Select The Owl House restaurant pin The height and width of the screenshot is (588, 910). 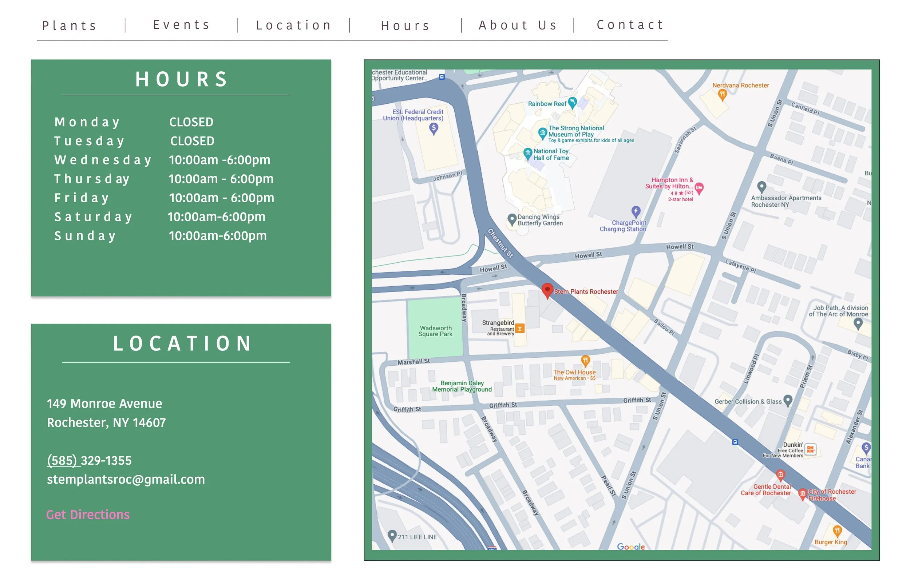tap(585, 360)
